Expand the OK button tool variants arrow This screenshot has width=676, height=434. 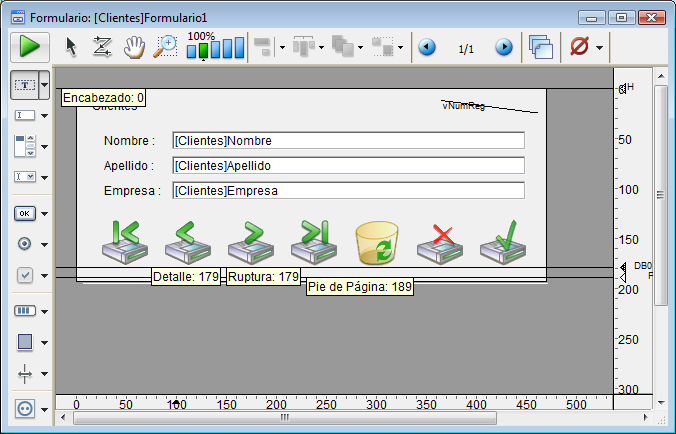coord(45,214)
